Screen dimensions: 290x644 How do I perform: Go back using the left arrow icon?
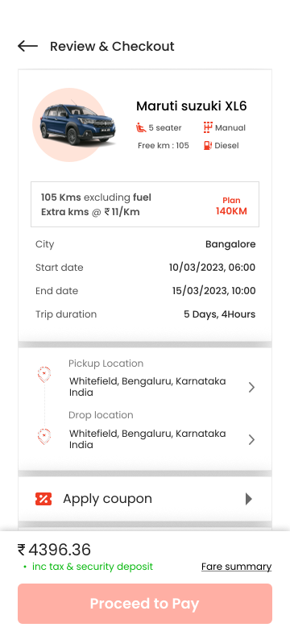point(27,46)
